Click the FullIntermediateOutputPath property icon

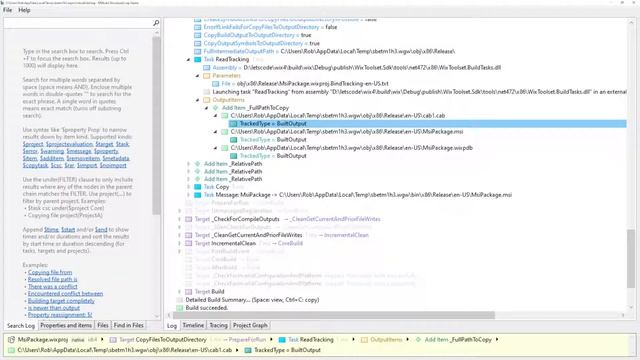[x=198, y=51]
